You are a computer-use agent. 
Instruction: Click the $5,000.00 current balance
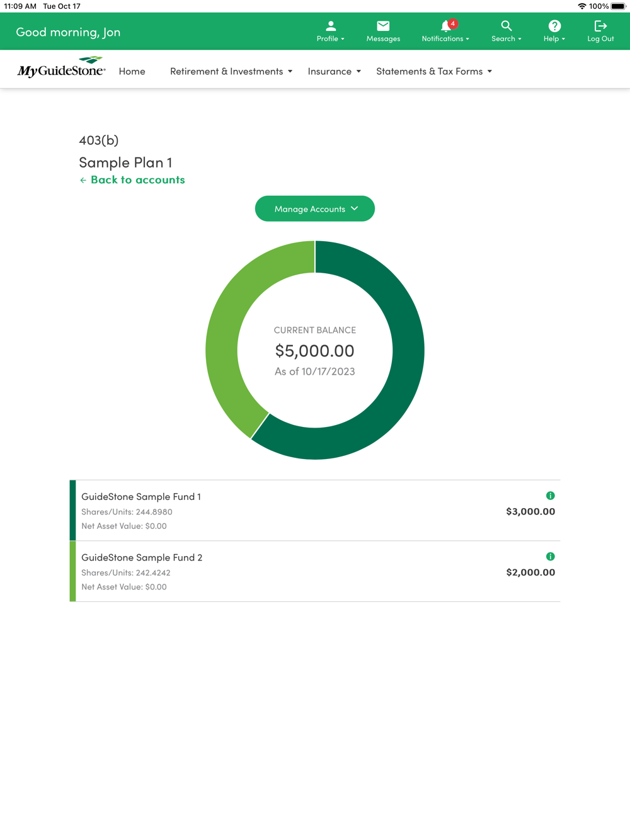coord(315,350)
